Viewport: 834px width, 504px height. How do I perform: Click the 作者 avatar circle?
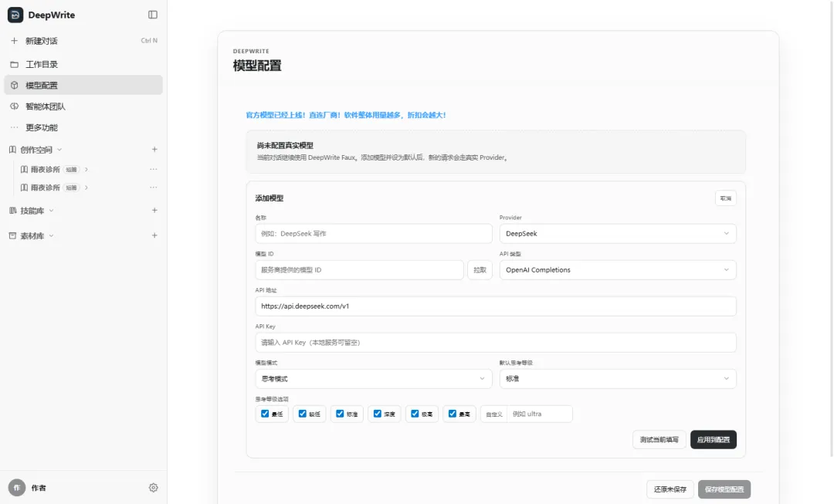tap(17, 488)
